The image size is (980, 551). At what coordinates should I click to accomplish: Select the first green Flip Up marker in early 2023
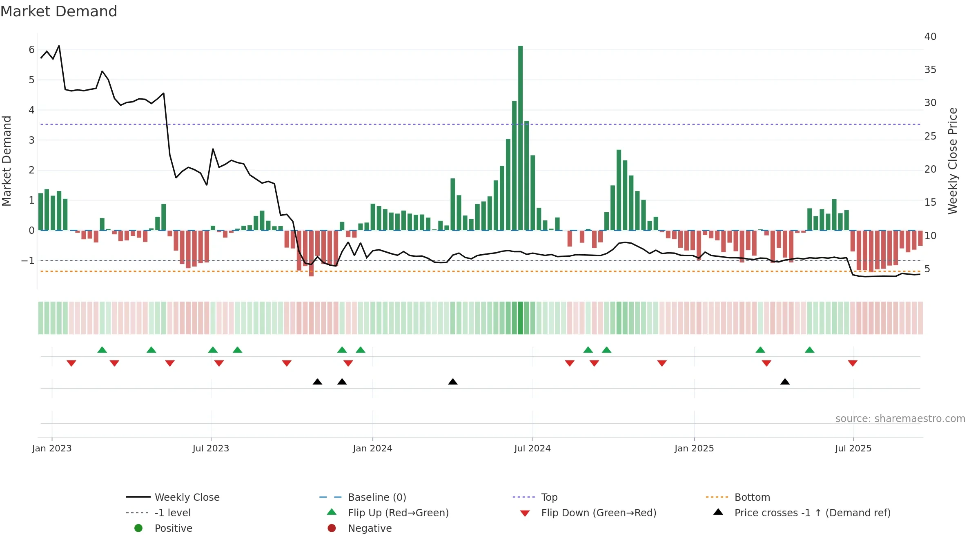pos(102,350)
